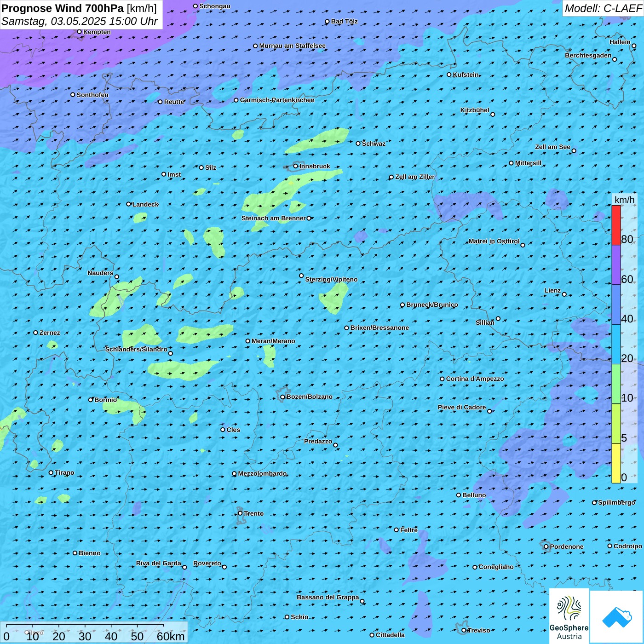Click the 'Garmisch-Partenkirchen' label
Image resolution: width=644 pixels, height=644 pixels.
[277, 100]
